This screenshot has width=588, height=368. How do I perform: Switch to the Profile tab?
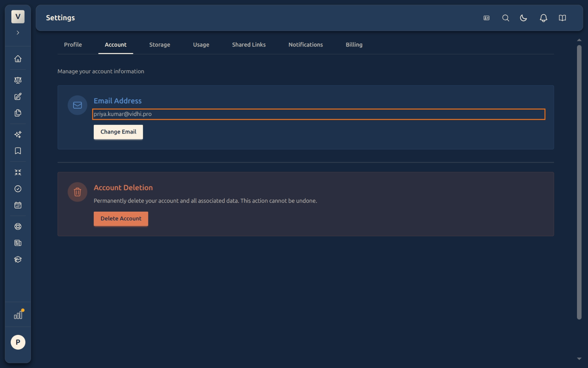[73, 45]
